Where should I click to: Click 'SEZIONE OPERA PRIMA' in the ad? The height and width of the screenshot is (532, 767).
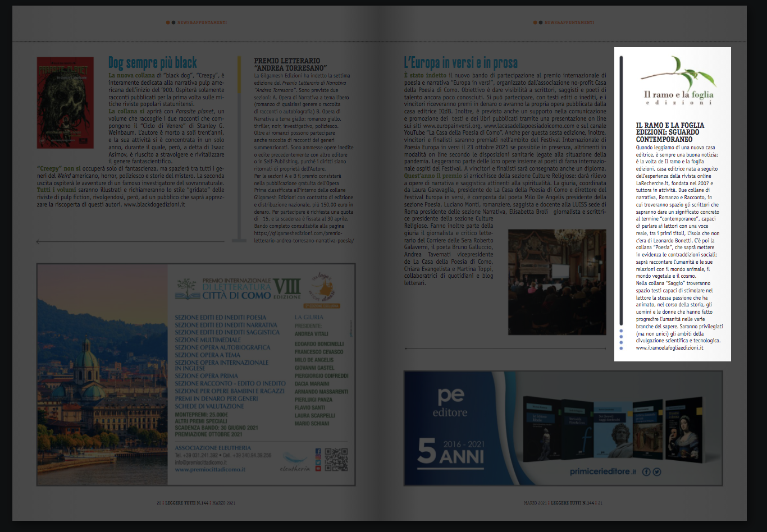coord(206,376)
